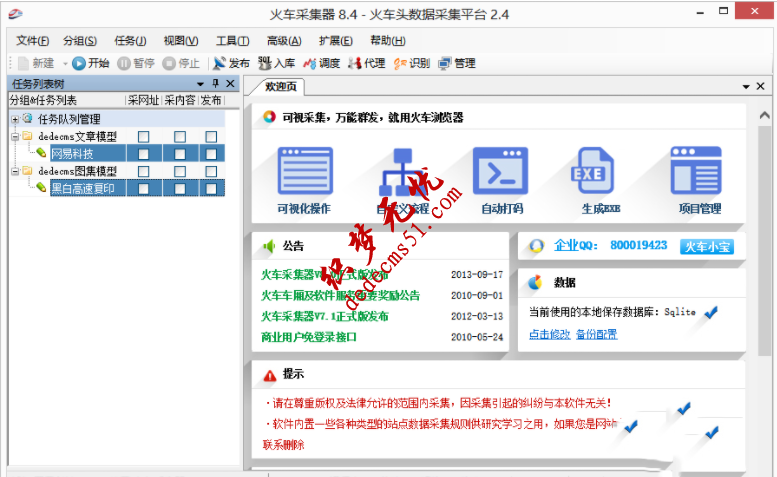Toggle 采网址 checkbox for dedecms图集模型

coord(143,171)
